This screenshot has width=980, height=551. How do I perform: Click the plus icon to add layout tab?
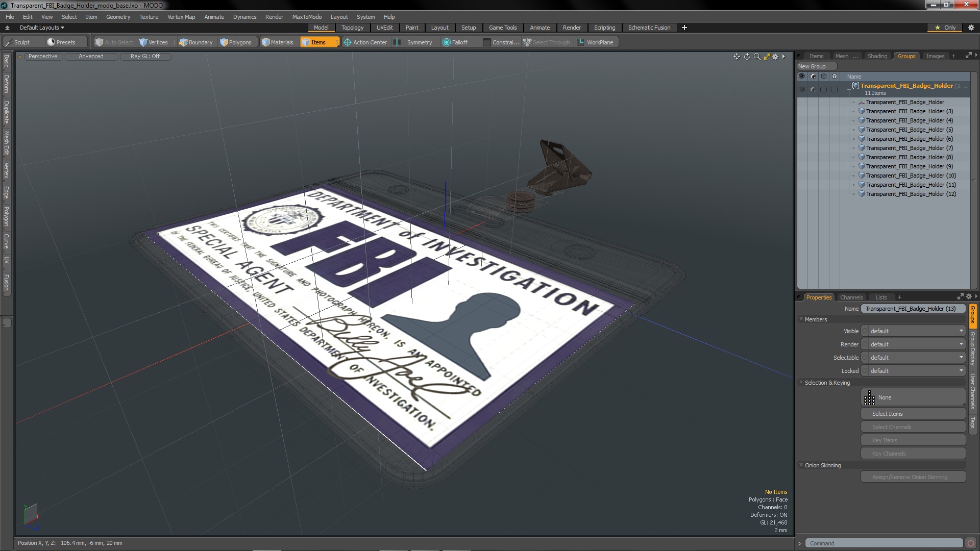click(684, 28)
